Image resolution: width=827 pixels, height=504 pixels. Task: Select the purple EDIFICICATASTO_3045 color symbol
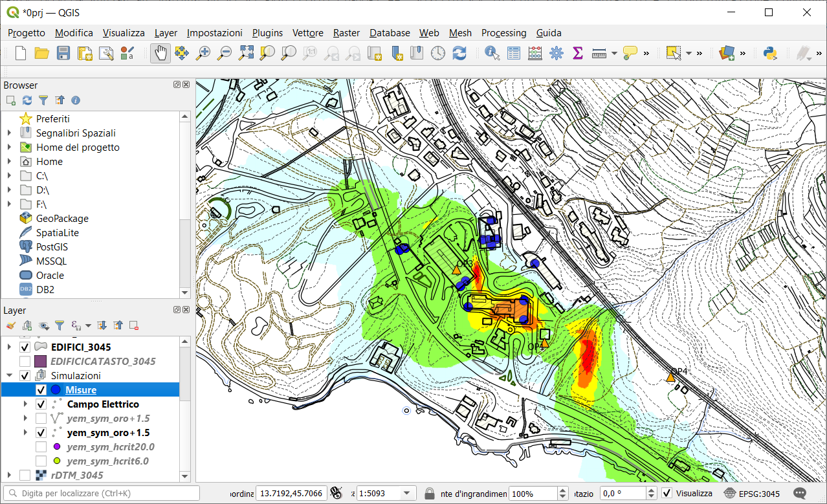coord(41,362)
